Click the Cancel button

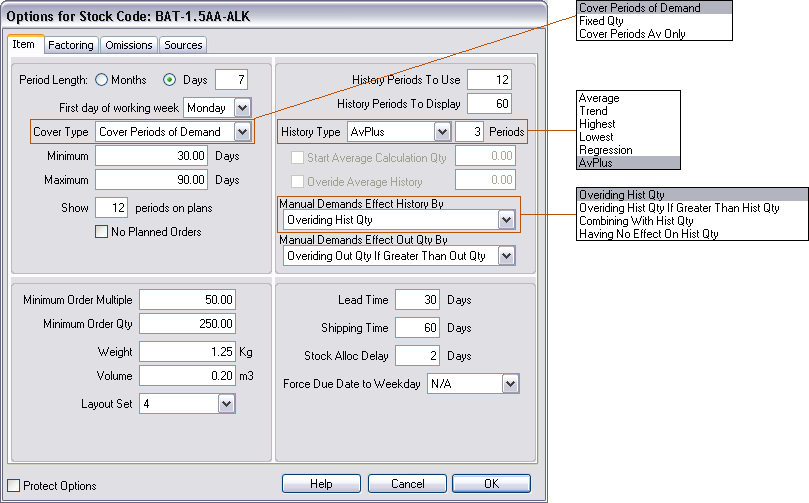pyautogui.click(x=407, y=483)
